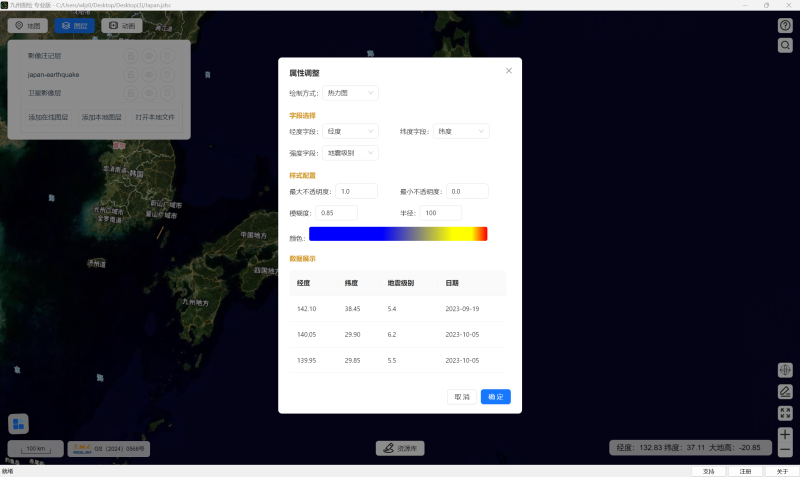Delete the 影像注记层 layer via trash icon

click(167, 56)
